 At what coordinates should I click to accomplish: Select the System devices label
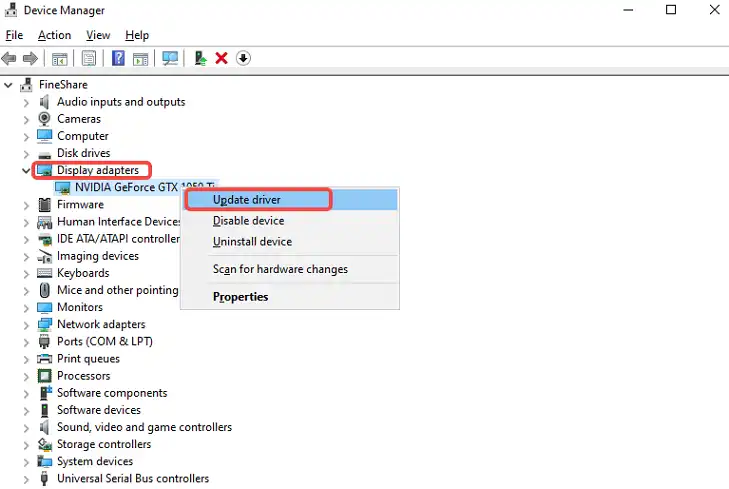pyautogui.click(x=95, y=462)
